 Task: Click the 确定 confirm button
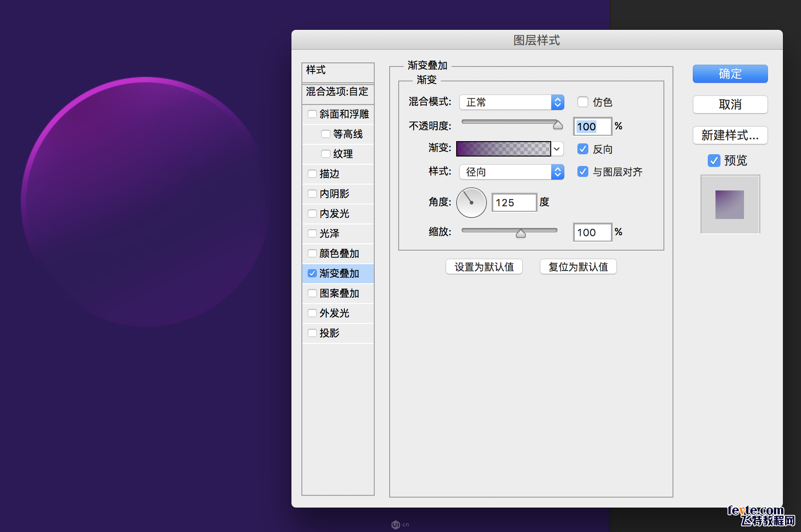[730, 74]
